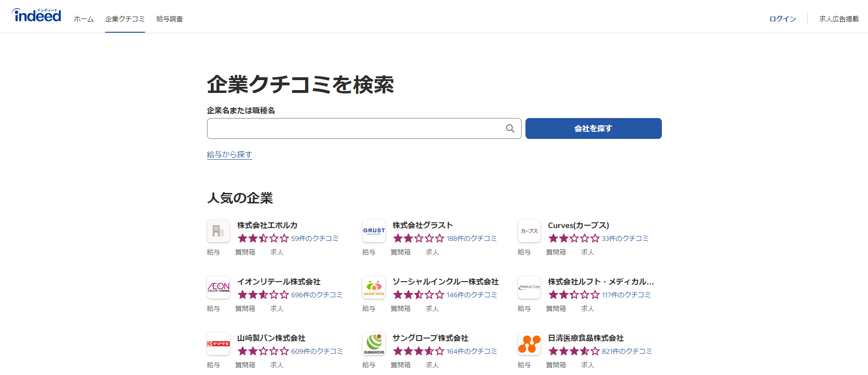
Task: Open the ヤマザキ company logo
Action: [218, 344]
